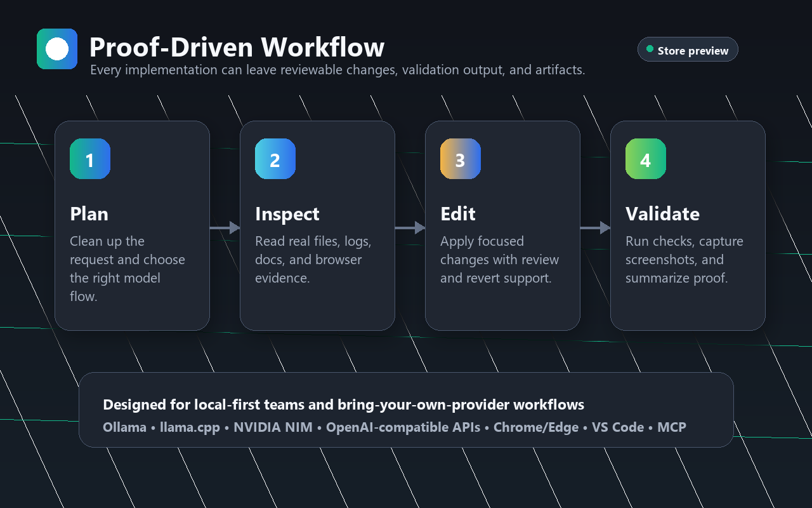Select the 'Apply focused changes' description
Viewport: 812px width, 508px height.
click(500, 260)
